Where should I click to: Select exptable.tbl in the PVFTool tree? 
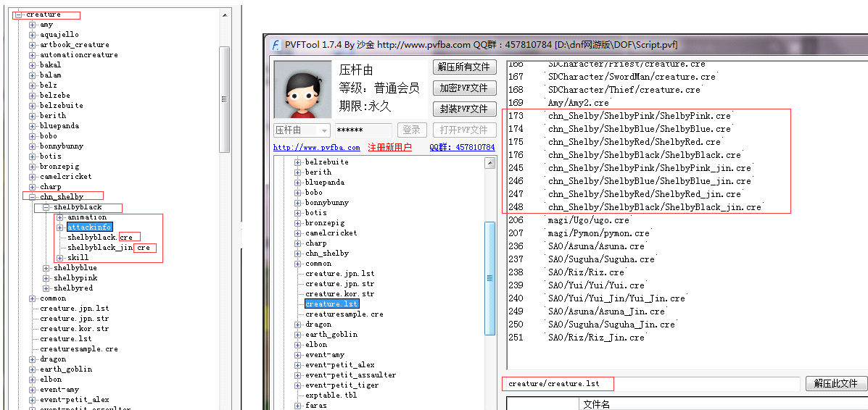click(x=331, y=395)
